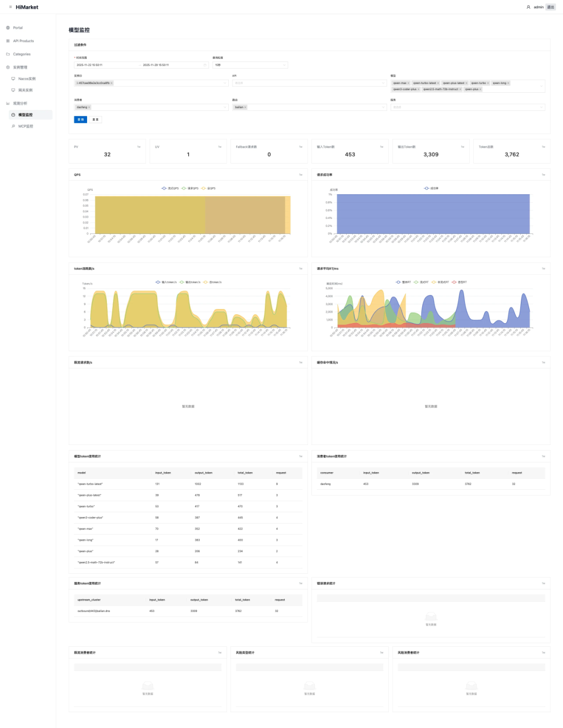
Task: Click the blue 查询 button
Action: click(81, 120)
